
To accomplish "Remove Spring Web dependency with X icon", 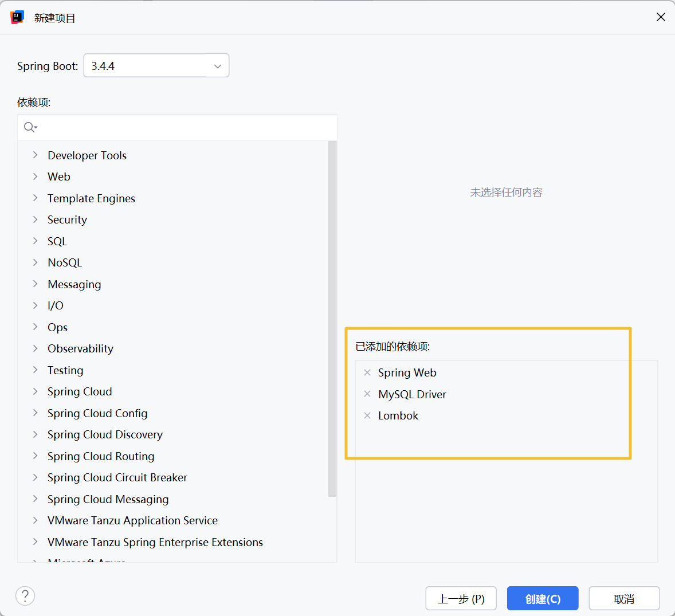I will pyautogui.click(x=367, y=372).
